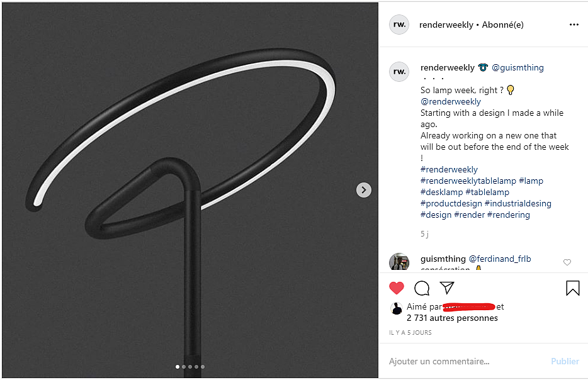The image size is (588, 380).
Task: Open the @guismthing mention in caption
Action: click(x=517, y=67)
